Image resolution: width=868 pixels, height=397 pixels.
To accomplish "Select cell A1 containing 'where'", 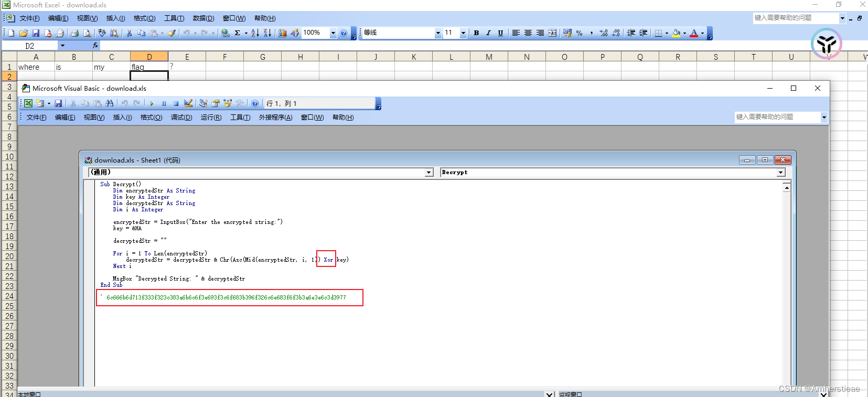I will pos(36,67).
